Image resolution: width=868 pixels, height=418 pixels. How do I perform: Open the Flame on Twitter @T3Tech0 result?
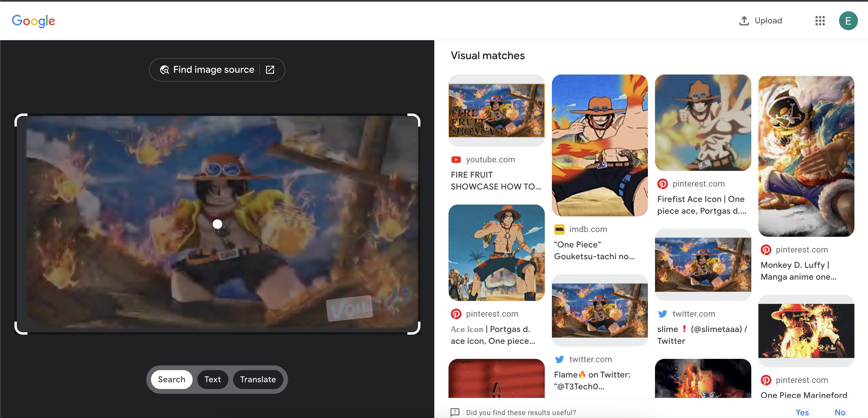[592, 380]
